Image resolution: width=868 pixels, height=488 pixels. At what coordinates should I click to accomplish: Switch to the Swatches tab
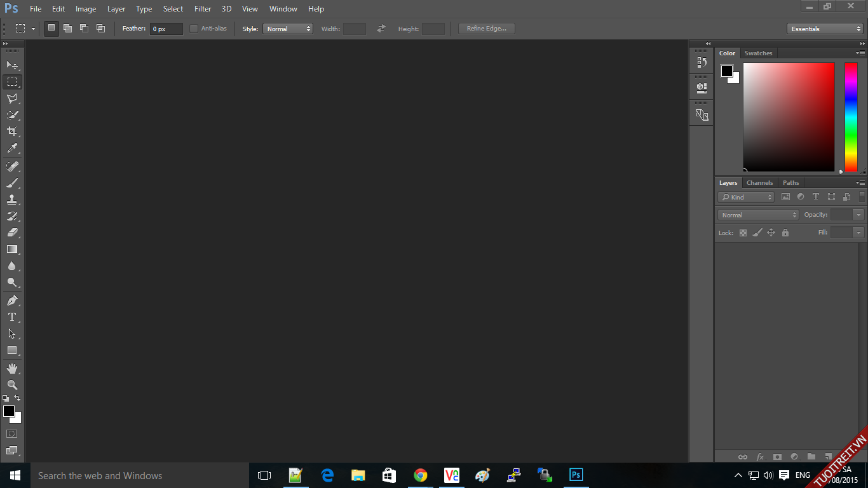click(758, 53)
